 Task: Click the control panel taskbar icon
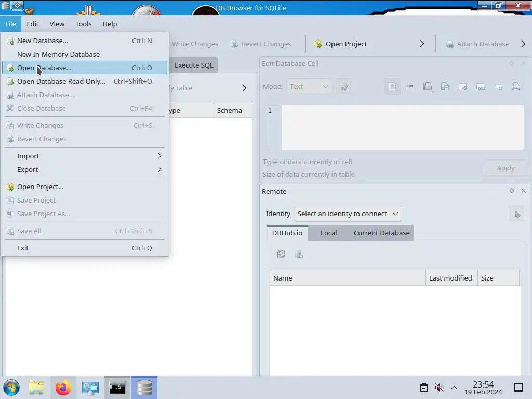click(90, 388)
